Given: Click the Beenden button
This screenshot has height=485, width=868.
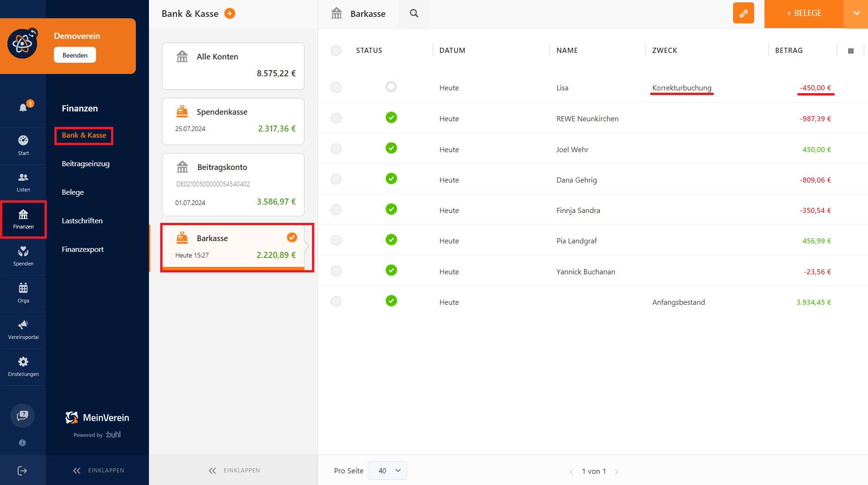Looking at the screenshot, I should tap(75, 55).
